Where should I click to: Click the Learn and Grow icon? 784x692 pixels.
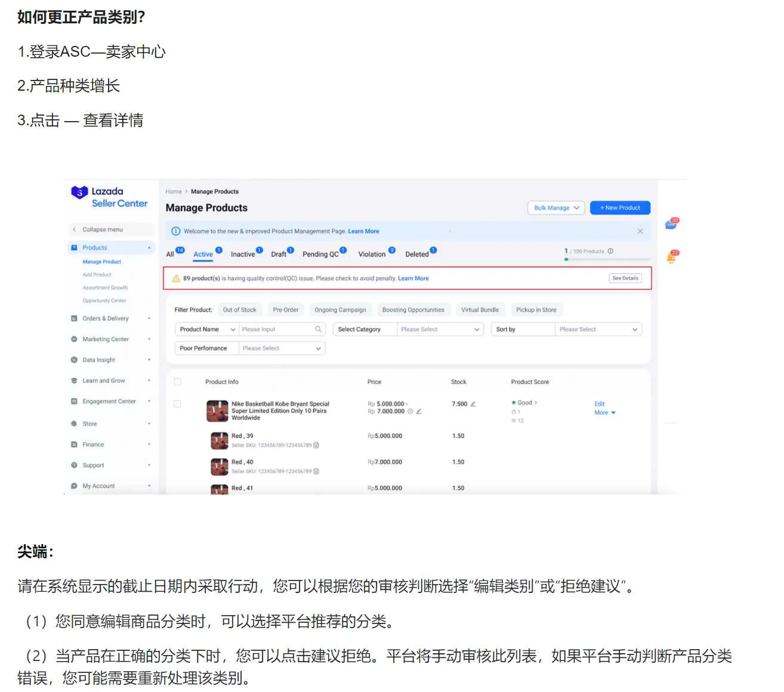75,380
